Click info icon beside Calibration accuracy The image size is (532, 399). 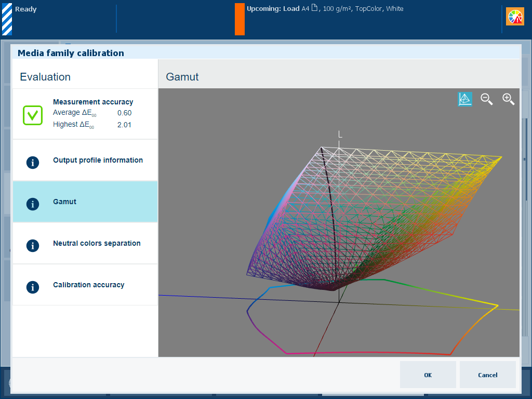(32, 287)
